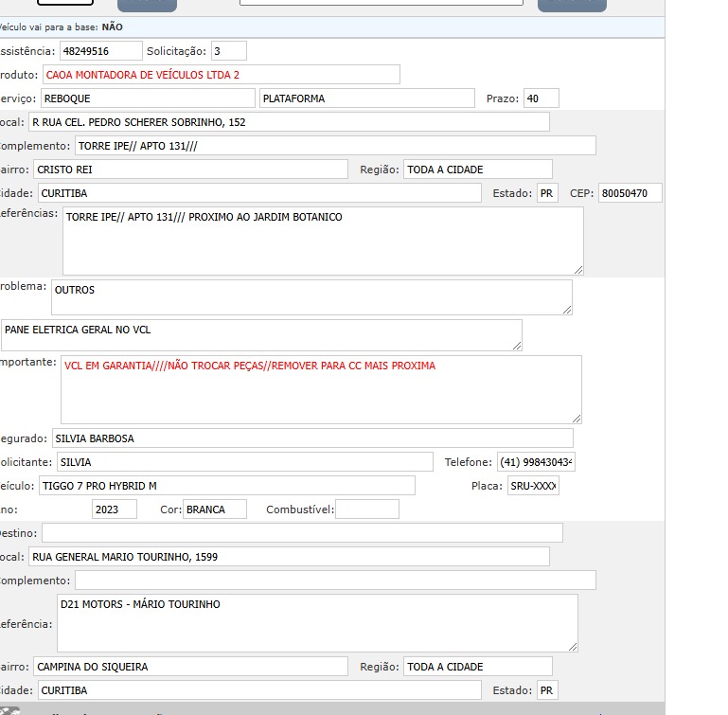Click the Referência textarea D21 MOTORS
Image resolution: width=728 pixels, height=715 pixels.
point(317,623)
